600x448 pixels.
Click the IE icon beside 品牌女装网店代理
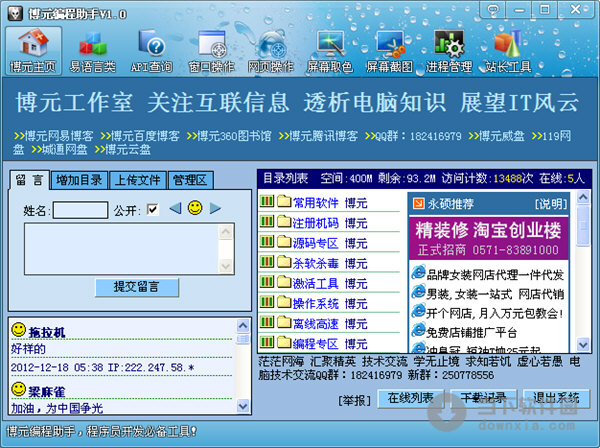(418, 273)
